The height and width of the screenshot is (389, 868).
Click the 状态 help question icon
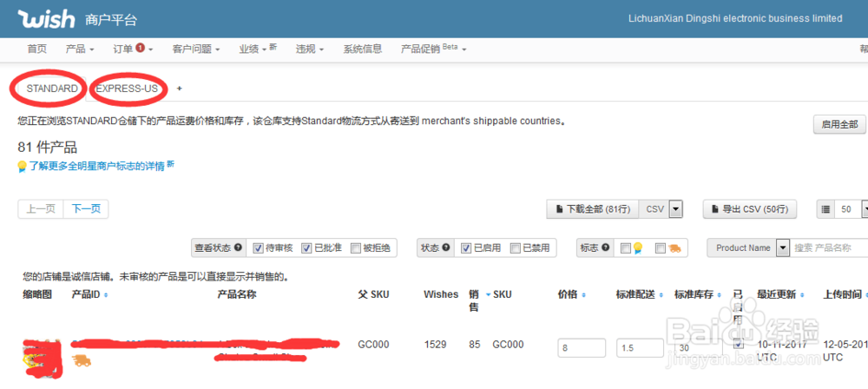tap(446, 247)
